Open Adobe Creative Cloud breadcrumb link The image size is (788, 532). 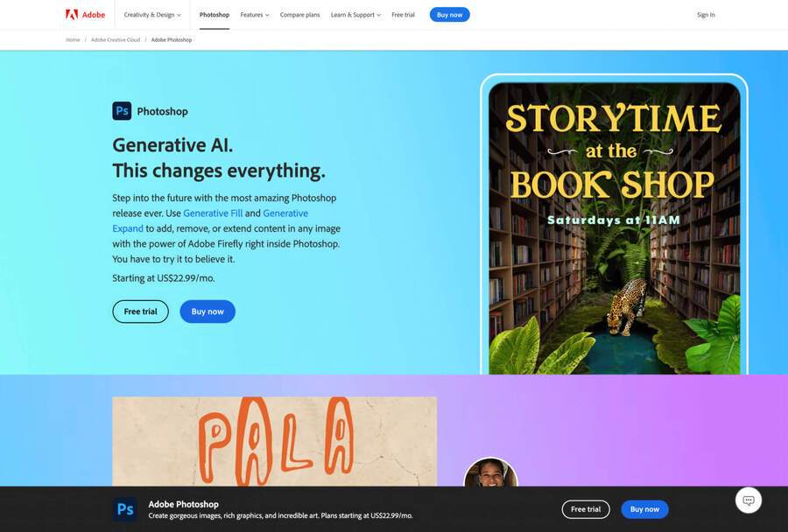pyautogui.click(x=116, y=39)
